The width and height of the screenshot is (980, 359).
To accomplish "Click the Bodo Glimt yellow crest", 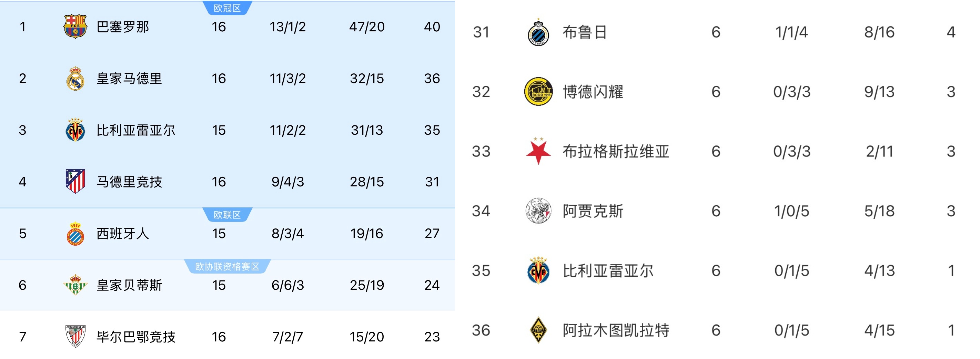I will click(x=538, y=92).
